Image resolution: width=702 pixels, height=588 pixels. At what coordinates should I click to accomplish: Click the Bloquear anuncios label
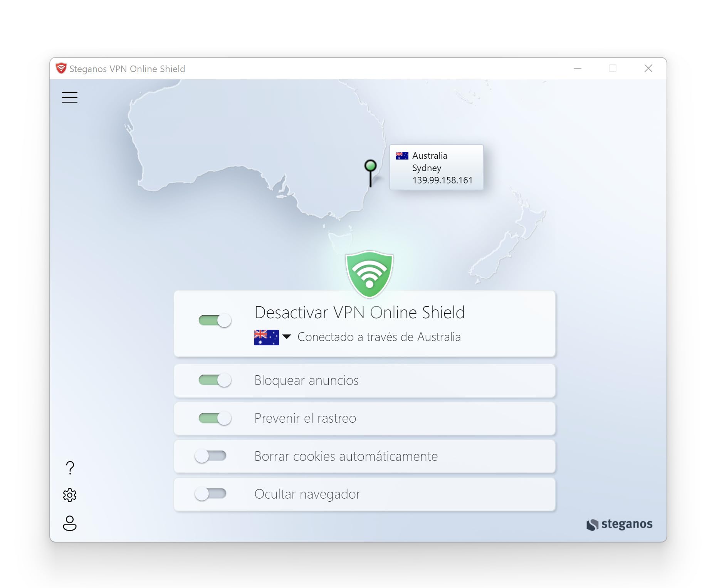coord(306,380)
